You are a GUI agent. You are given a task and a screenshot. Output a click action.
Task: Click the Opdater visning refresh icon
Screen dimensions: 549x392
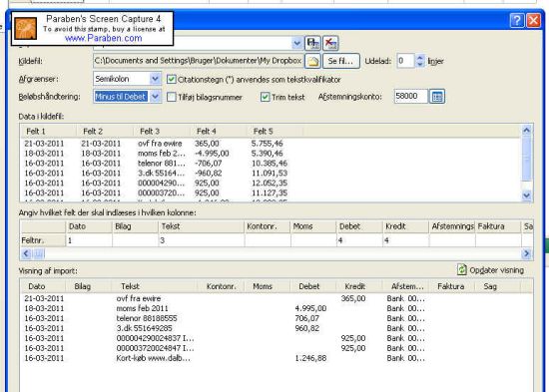coord(462,269)
